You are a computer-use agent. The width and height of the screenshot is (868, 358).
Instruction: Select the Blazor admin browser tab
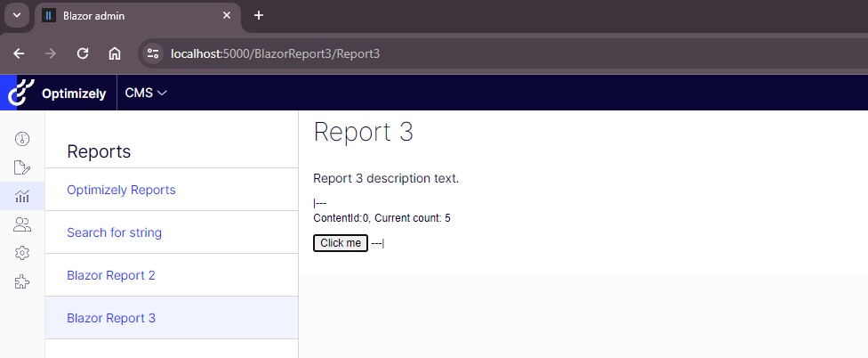point(137,15)
